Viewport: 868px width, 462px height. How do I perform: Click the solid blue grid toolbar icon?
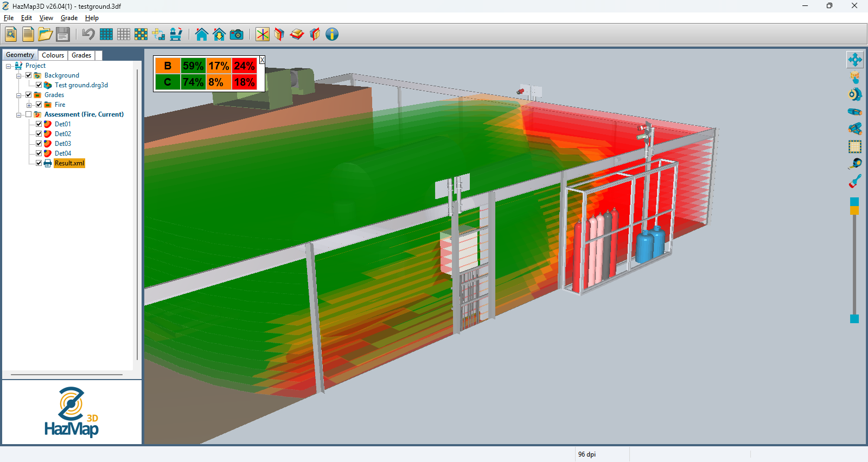point(106,34)
